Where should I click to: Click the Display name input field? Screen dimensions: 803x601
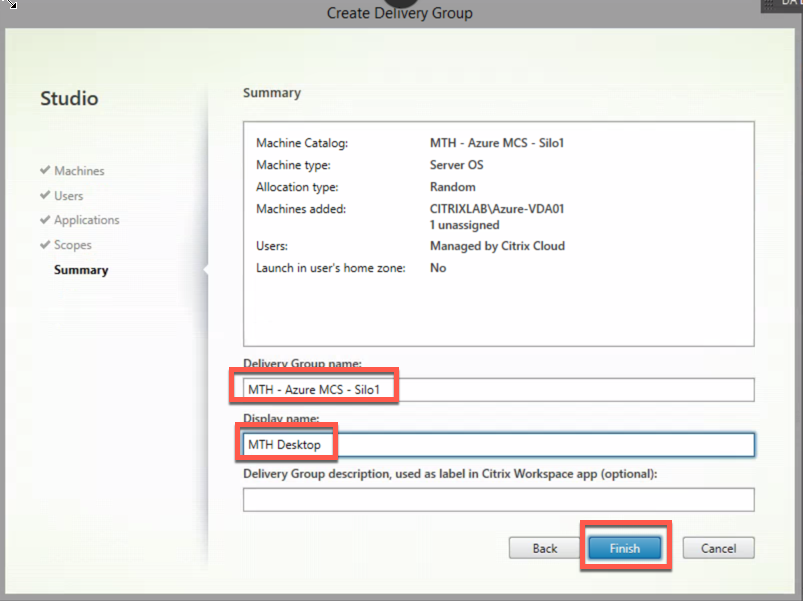click(498, 444)
